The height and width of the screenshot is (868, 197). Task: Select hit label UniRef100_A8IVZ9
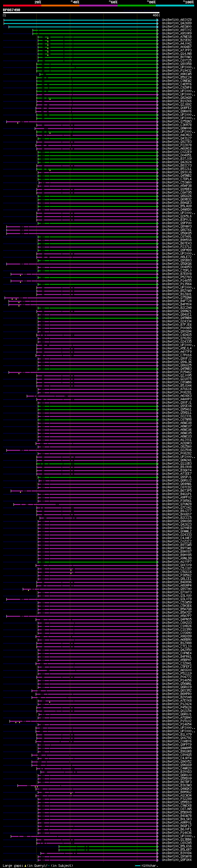[x=177, y=20]
